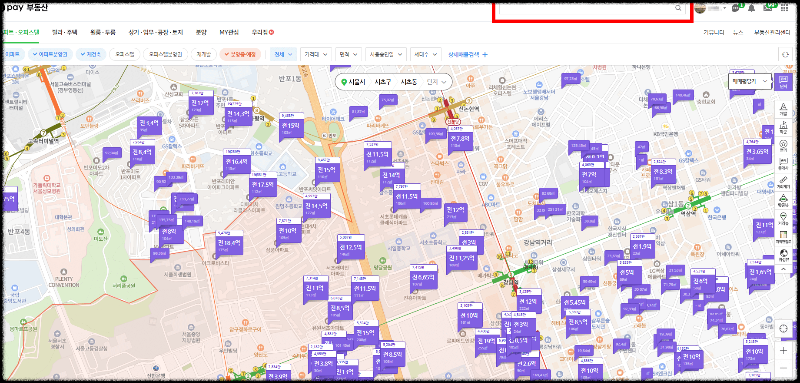Open the 면적 dropdown
This screenshot has width=800, height=383.
click(348, 54)
